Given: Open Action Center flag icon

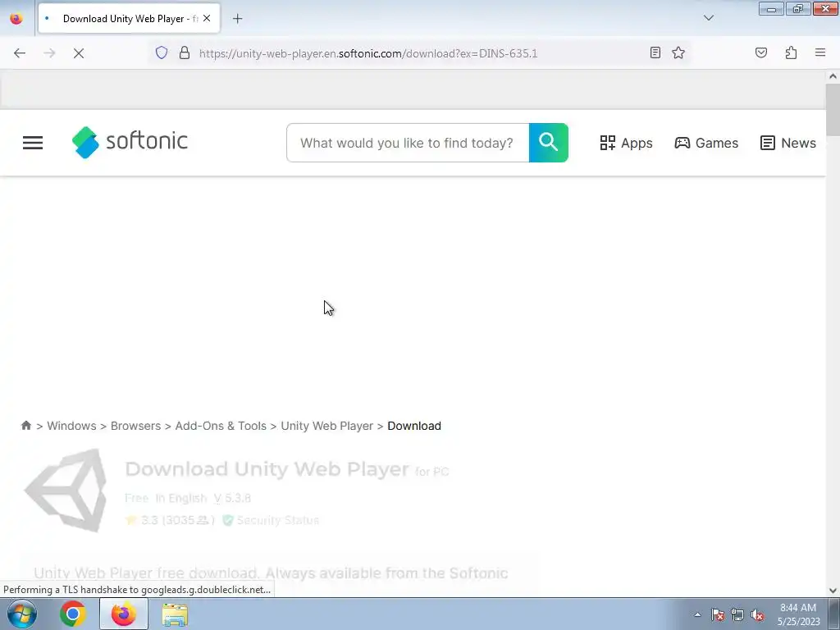Looking at the screenshot, I should click(718, 614).
